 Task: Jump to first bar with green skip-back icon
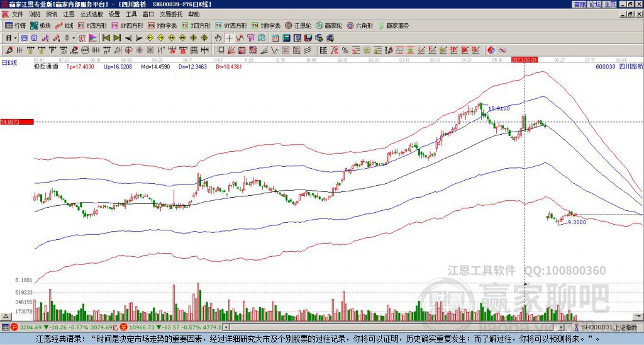(x=106, y=38)
